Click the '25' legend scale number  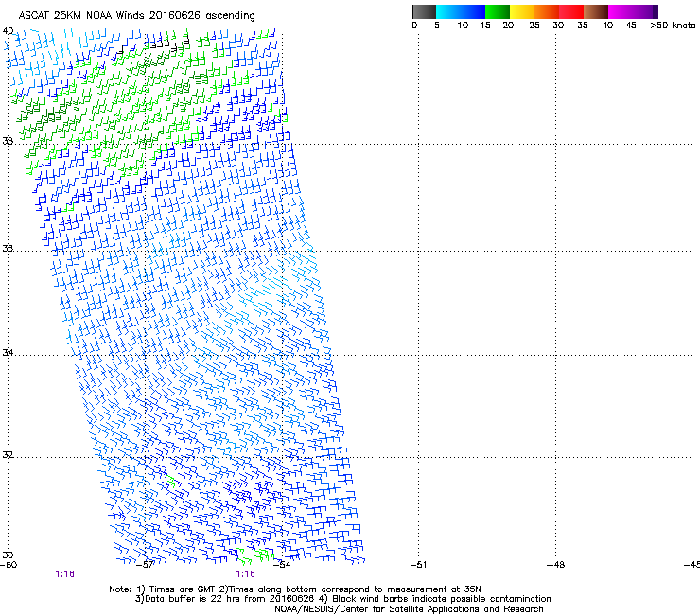(534, 26)
